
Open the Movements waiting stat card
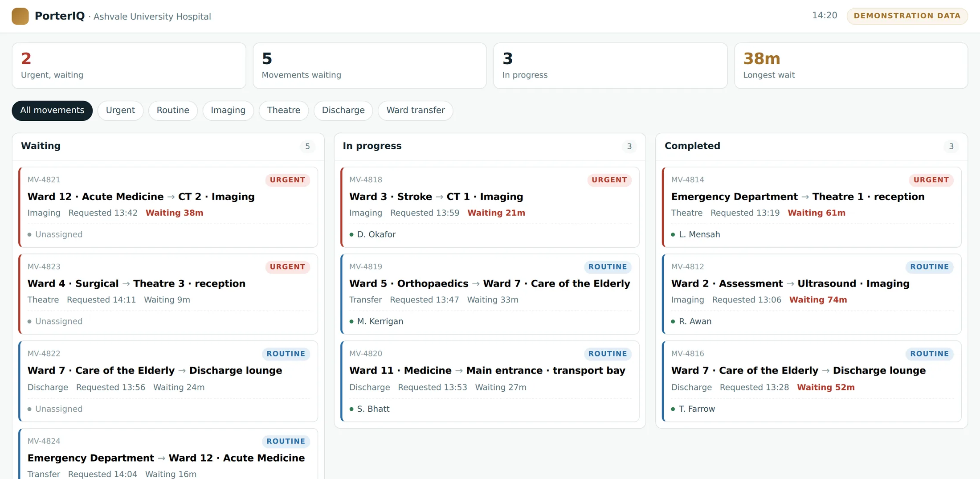(370, 66)
